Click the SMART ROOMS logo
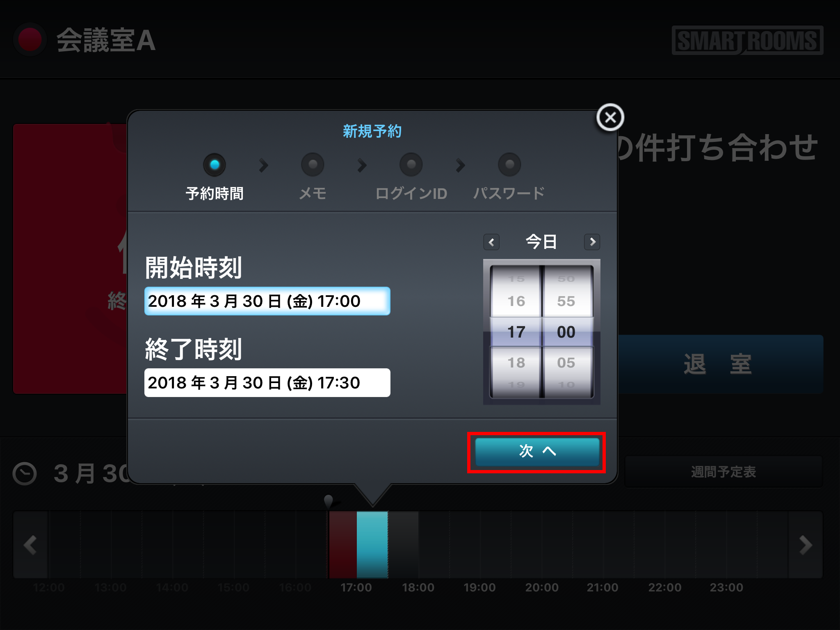 tap(747, 40)
